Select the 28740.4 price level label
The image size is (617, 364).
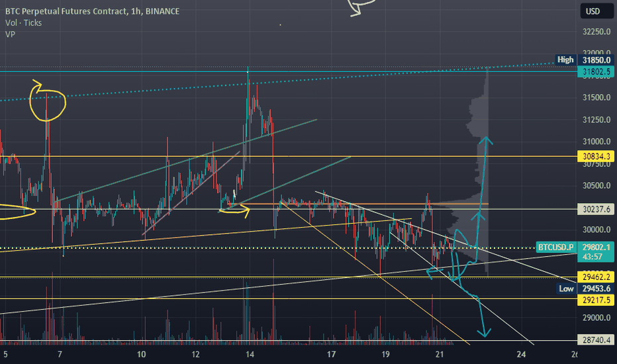[x=596, y=340]
